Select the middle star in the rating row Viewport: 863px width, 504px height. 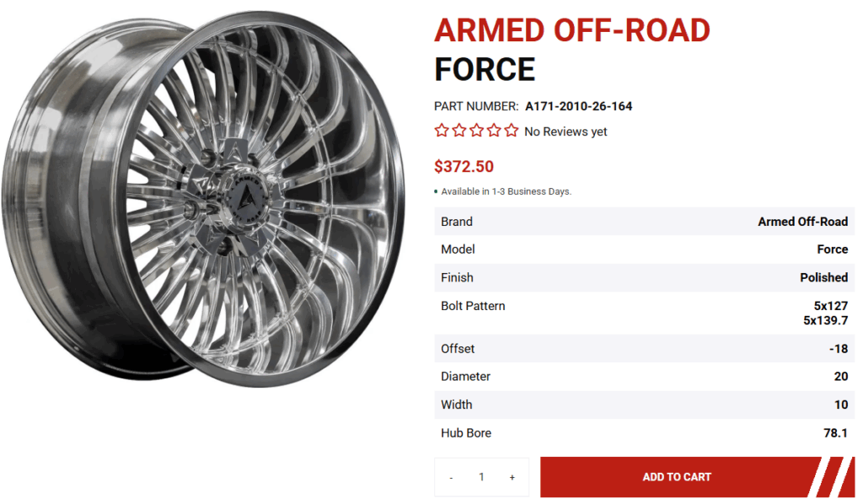pos(476,131)
